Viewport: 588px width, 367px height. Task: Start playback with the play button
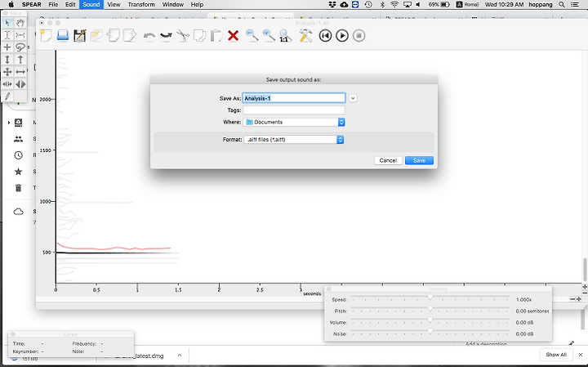tap(341, 36)
